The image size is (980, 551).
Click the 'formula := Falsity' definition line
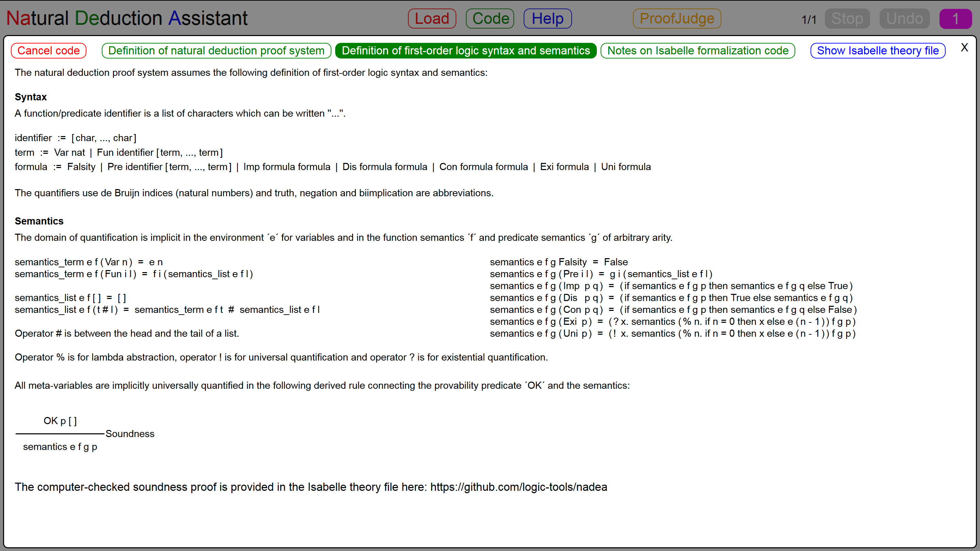click(x=333, y=167)
